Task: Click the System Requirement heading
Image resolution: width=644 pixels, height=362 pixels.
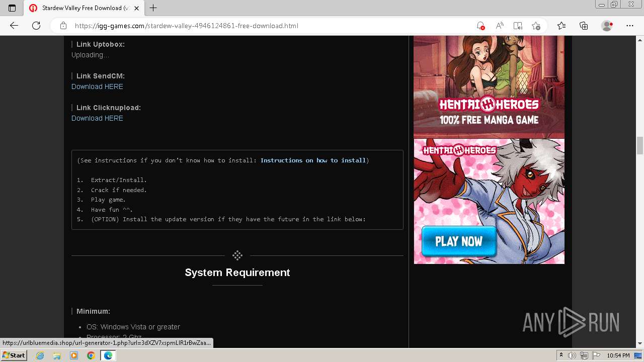Action: click(x=237, y=273)
